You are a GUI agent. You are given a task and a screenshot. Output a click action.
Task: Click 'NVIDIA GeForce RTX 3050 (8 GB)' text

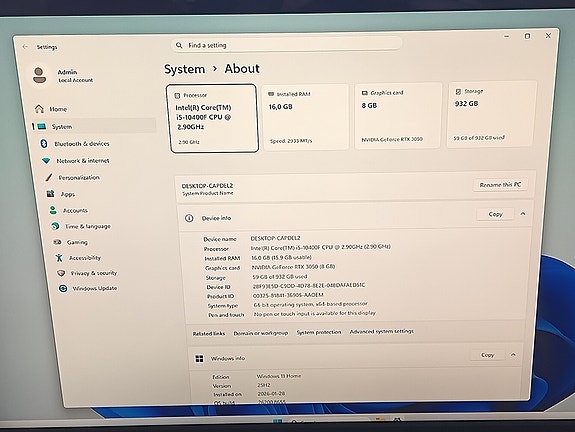click(293, 267)
